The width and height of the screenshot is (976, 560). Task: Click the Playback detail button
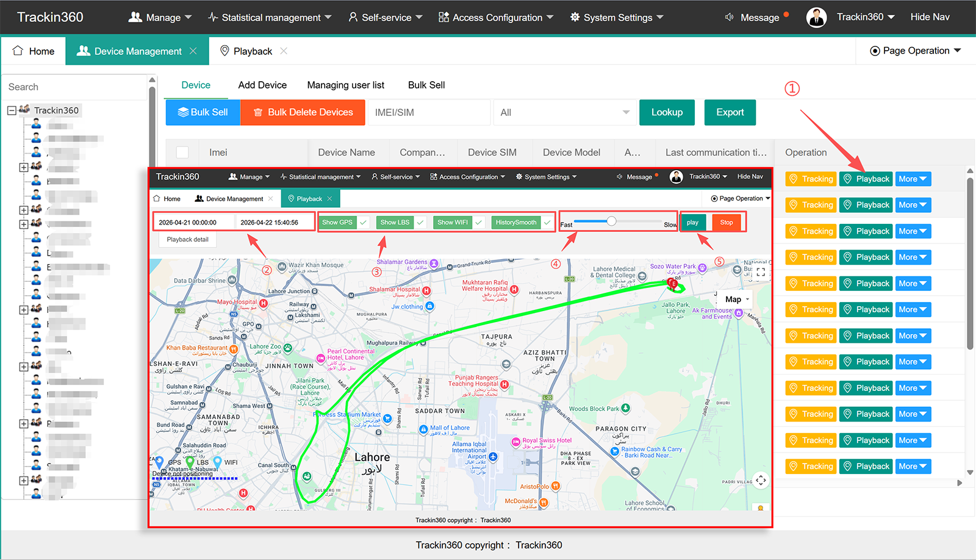point(188,240)
